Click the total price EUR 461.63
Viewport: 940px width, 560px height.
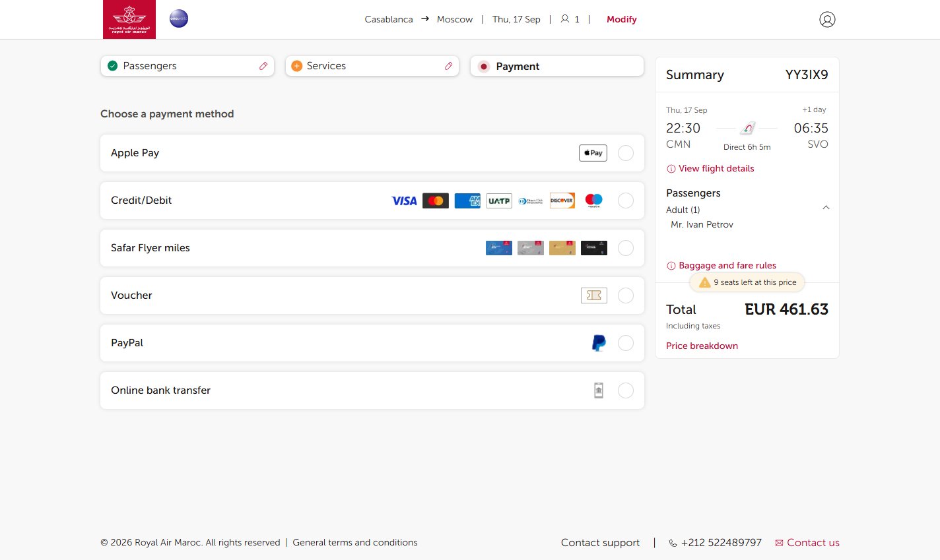coord(787,309)
